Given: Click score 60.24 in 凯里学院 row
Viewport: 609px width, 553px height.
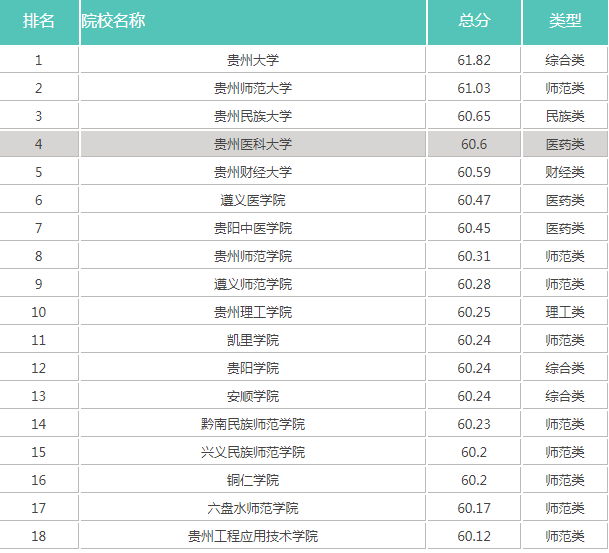Looking at the screenshot, I should (x=474, y=340).
